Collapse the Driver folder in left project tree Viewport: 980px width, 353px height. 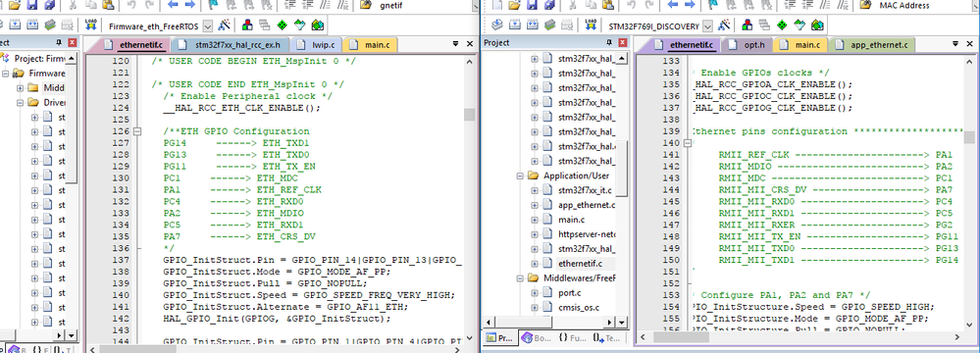[20, 102]
